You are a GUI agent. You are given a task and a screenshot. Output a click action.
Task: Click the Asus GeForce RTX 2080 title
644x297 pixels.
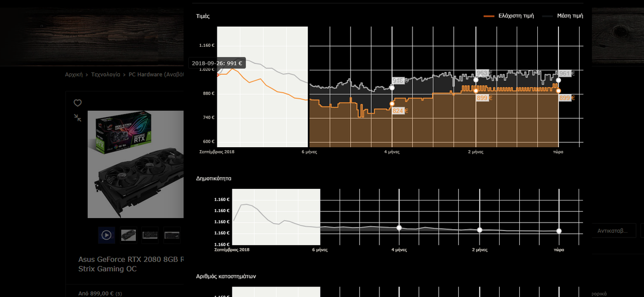pyautogui.click(x=131, y=264)
